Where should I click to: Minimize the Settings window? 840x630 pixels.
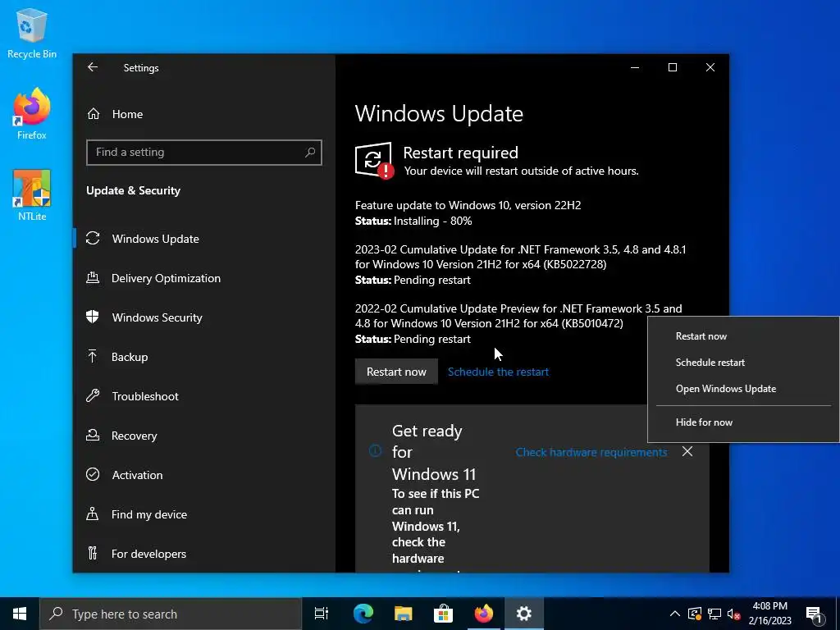635,67
